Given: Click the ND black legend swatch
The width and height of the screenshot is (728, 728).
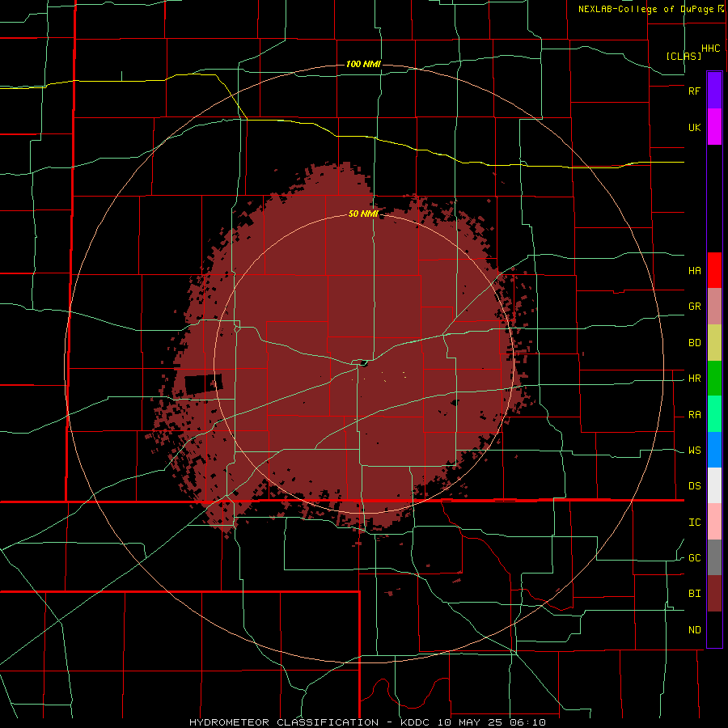Looking at the screenshot, I should coord(714,629).
